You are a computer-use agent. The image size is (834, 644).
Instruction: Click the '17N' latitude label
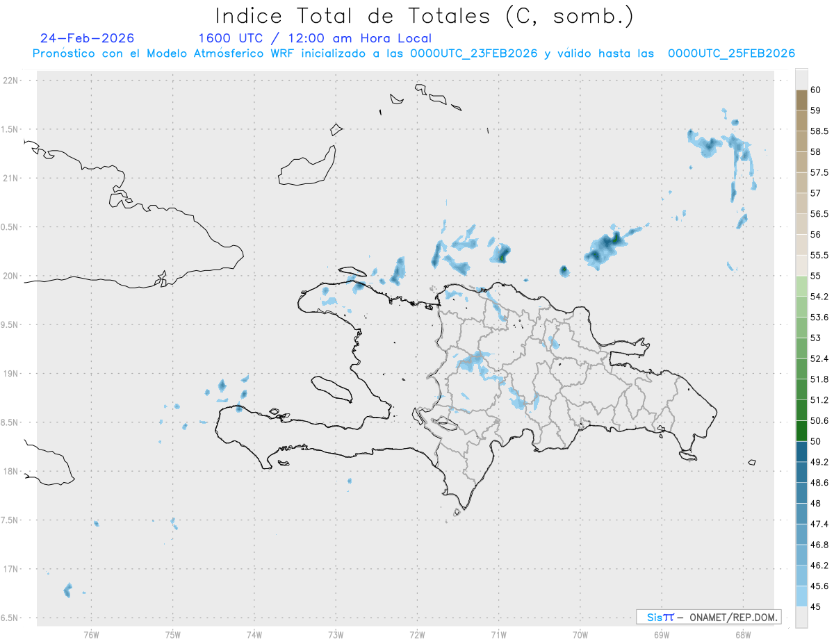(x=11, y=569)
